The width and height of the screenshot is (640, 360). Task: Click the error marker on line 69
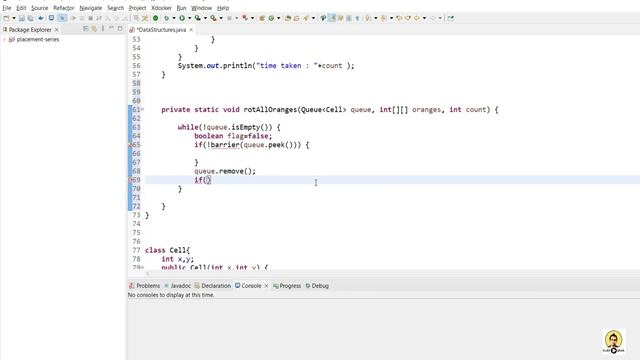pos(130,180)
